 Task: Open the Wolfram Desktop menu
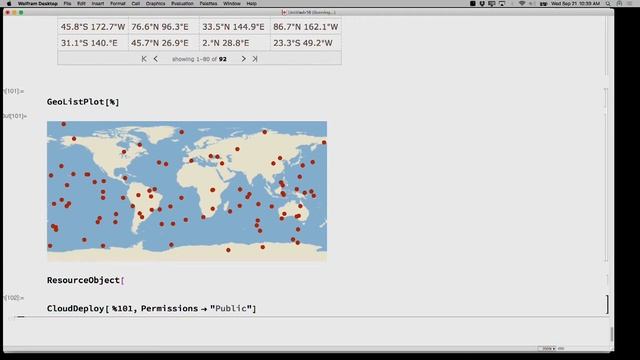(38, 3)
